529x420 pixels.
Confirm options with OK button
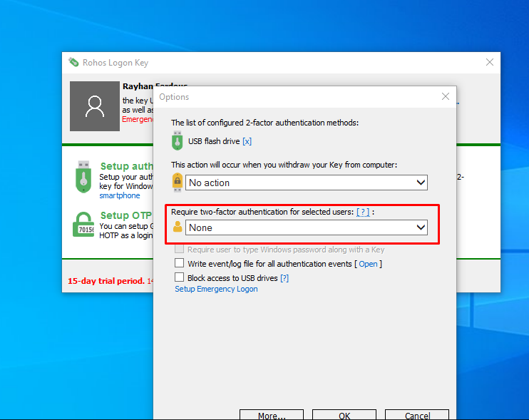coord(344,415)
